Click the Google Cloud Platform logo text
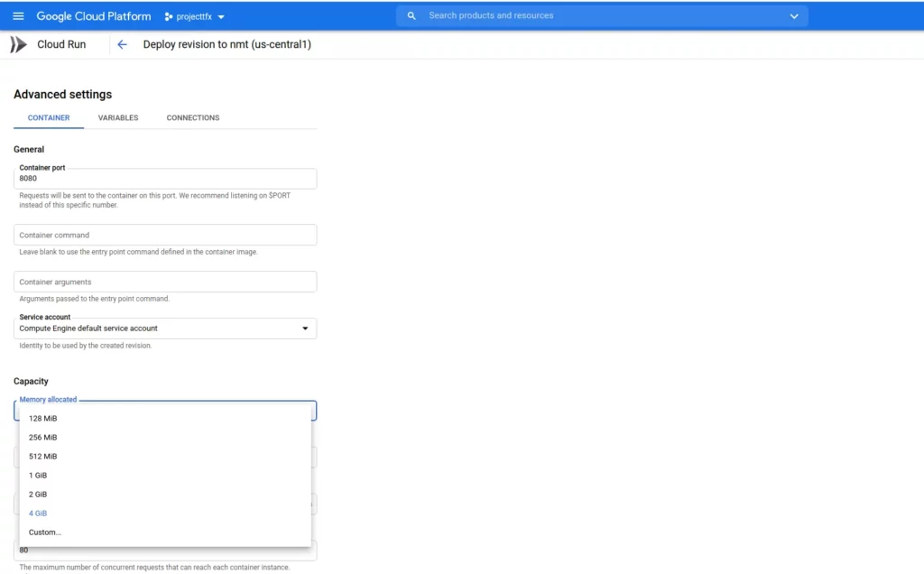 (94, 16)
